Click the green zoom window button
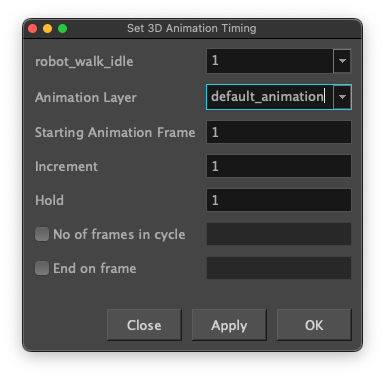 tap(62, 29)
